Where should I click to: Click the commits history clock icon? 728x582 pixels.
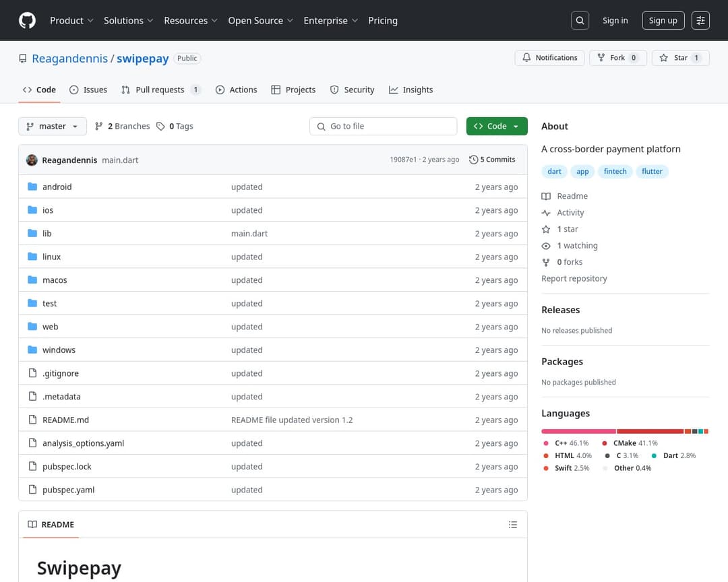tap(473, 160)
